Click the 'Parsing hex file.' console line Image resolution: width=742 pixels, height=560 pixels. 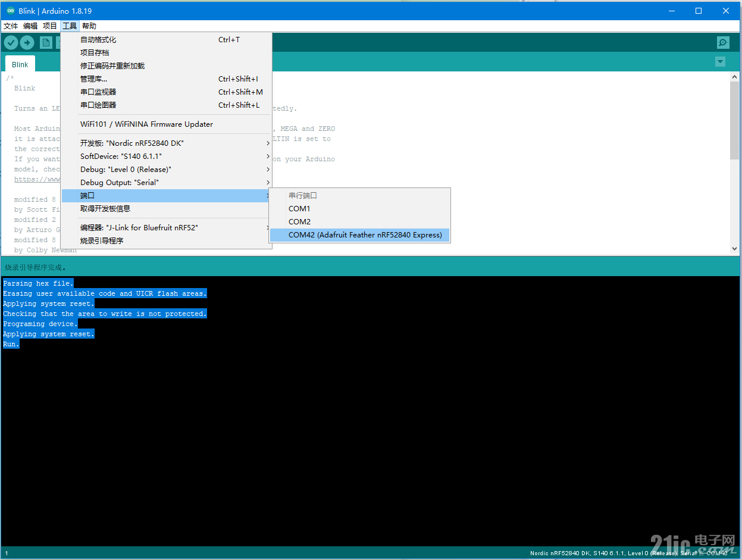point(38,283)
